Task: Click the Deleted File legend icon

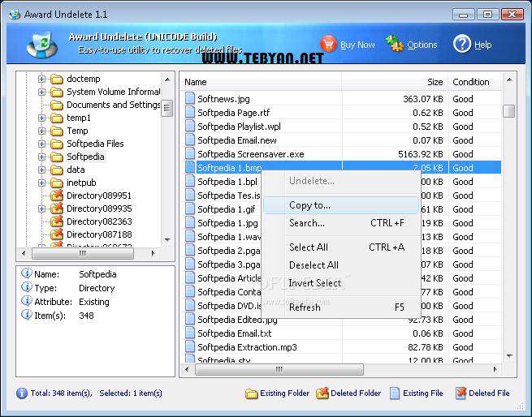Action: tap(461, 393)
